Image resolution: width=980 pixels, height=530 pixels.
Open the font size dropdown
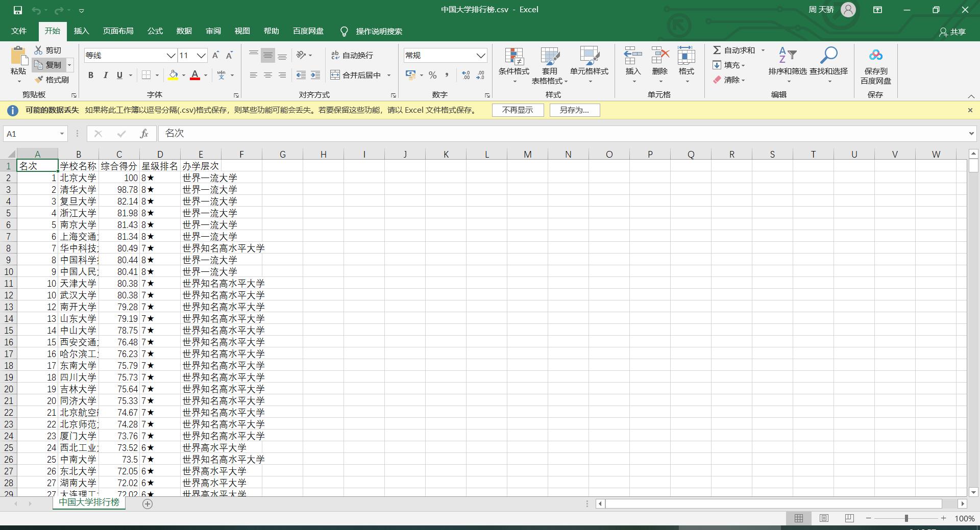pos(201,55)
